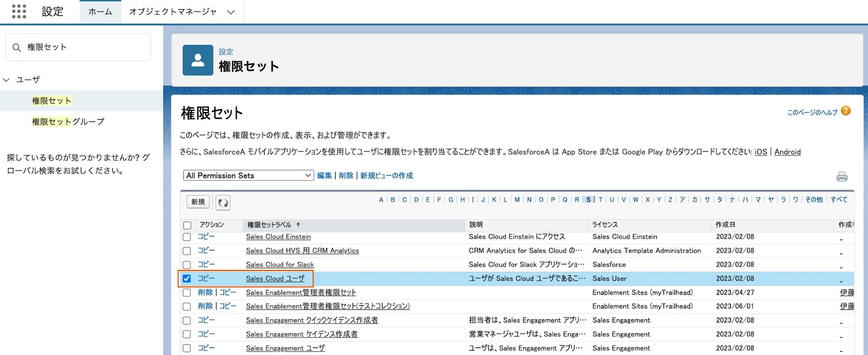This screenshot has width=868, height=355.
Task: Check the Sales Engagement ケイデンス作成者 checkbox
Action: tap(187, 334)
